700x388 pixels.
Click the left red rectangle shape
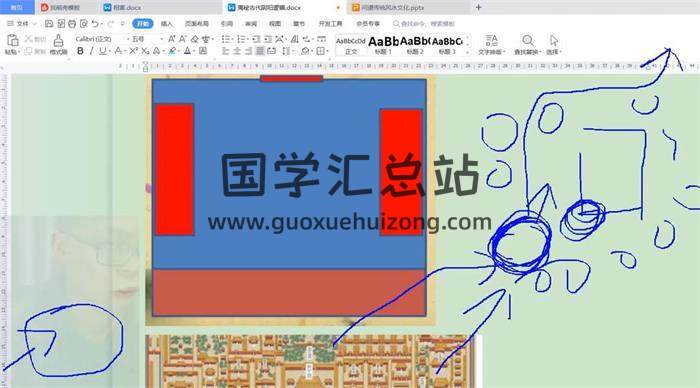pyautogui.click(x=174, y=169)
